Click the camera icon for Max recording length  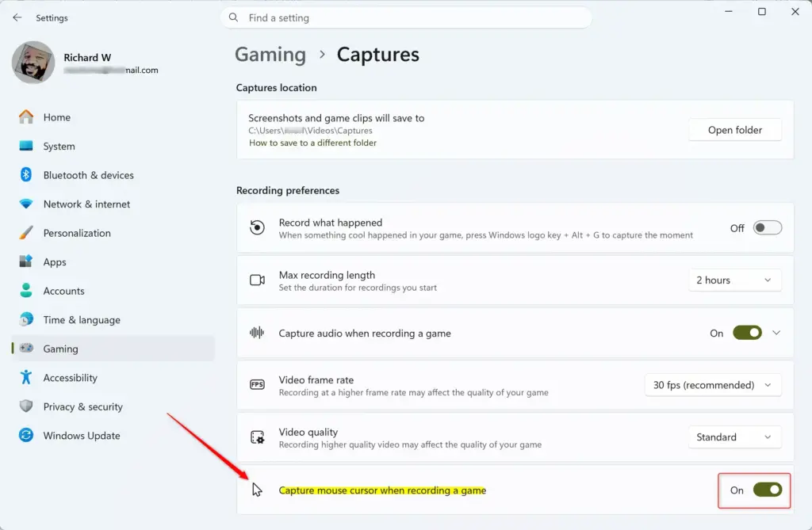tap(258, 280)
